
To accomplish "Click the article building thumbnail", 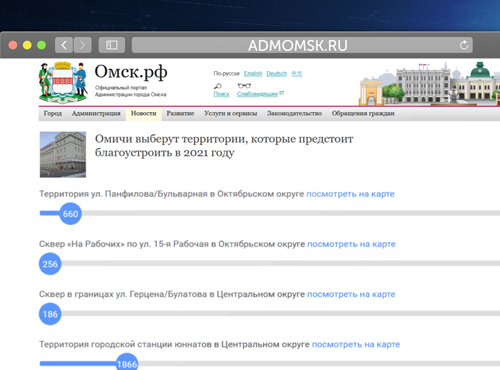I will click(x=63, y=155).
